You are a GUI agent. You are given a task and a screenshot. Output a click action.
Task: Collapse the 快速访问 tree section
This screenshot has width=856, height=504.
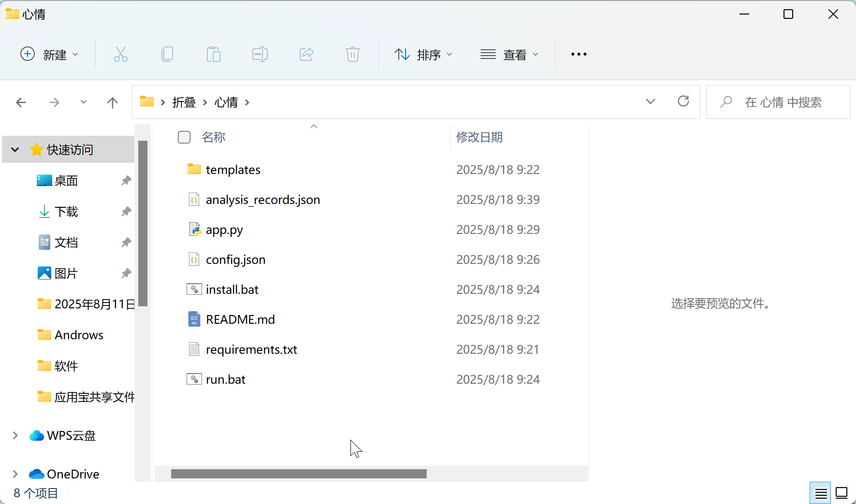(15, 150)
